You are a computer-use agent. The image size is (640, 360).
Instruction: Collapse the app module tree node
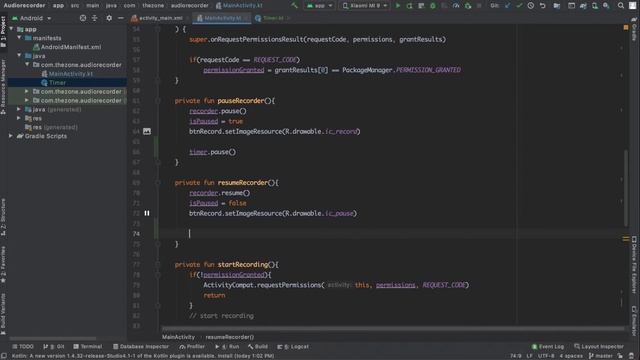(11, 29)
